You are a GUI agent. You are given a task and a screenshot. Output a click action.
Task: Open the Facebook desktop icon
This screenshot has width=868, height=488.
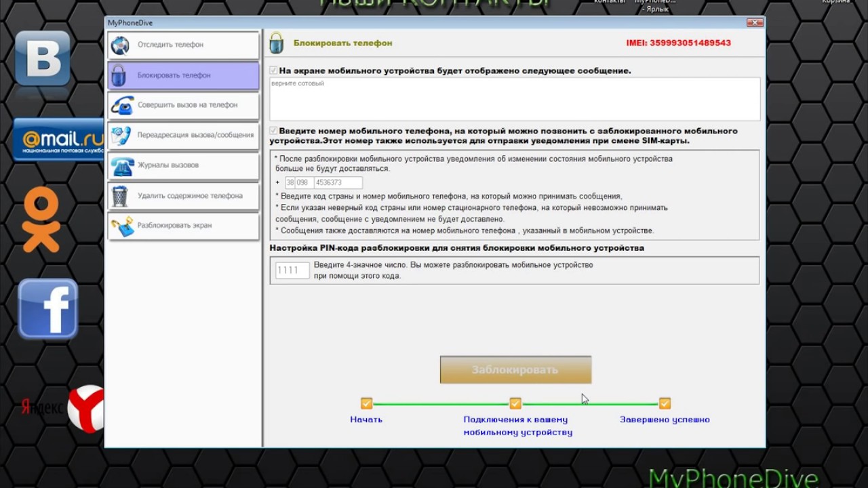coord(48,309)
